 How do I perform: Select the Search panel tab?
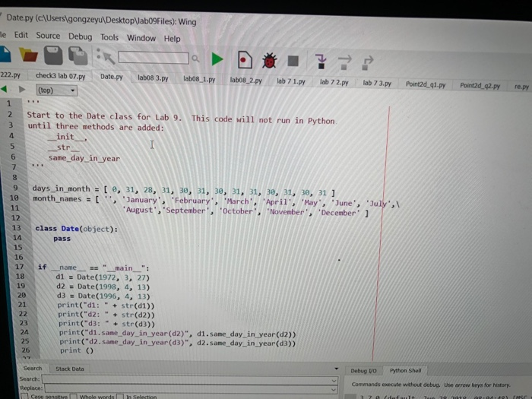pos(33,368)
